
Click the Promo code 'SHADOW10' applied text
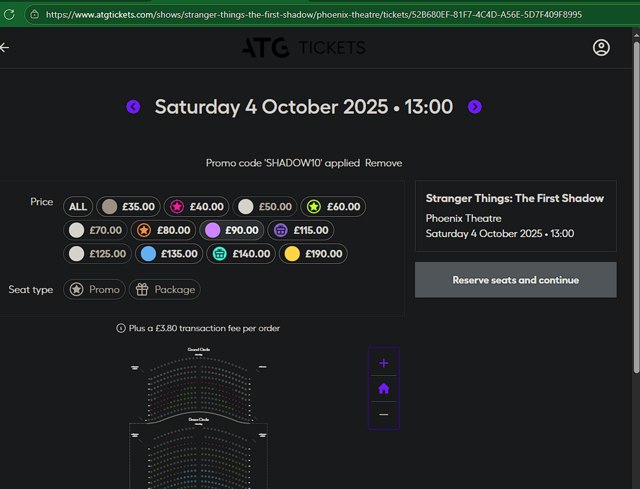coord(282,163)
